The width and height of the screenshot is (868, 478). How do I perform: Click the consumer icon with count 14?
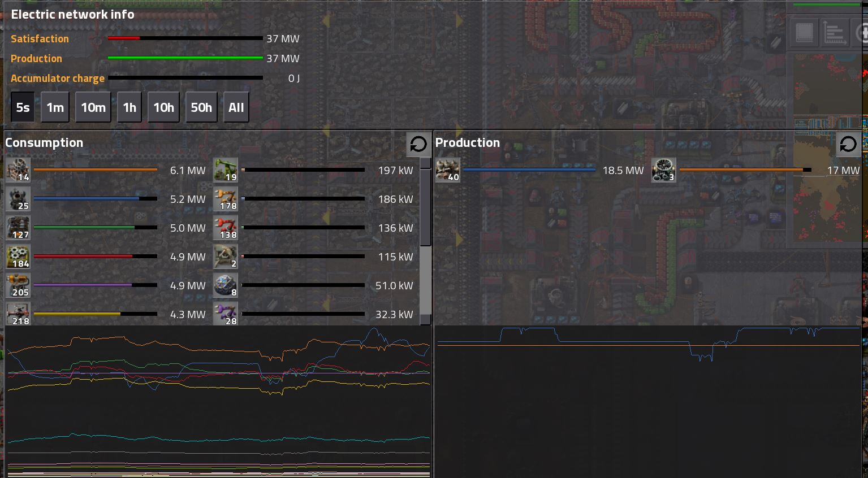pyautogui.click(x=18, y=170)
